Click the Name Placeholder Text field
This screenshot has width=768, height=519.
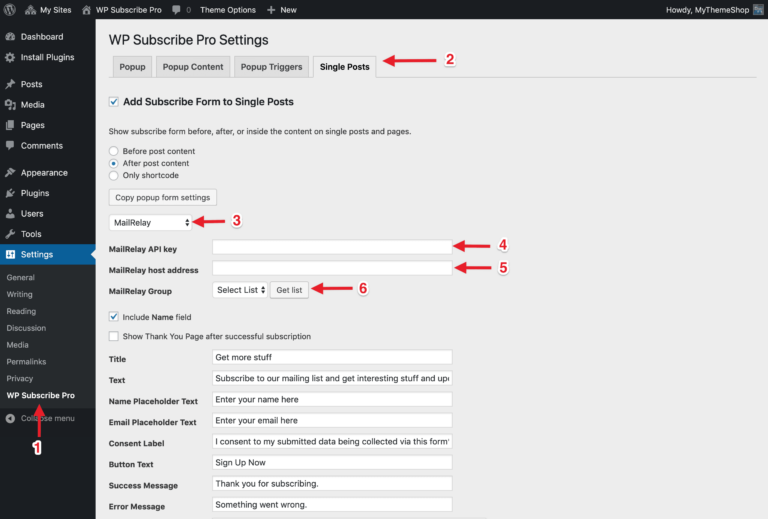pyautogui.click(x=332, y=400)
